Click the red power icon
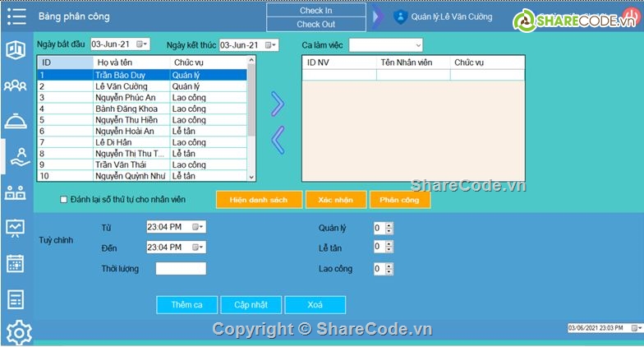This screenshot has width=644, height=347. [x=631, y=15]
